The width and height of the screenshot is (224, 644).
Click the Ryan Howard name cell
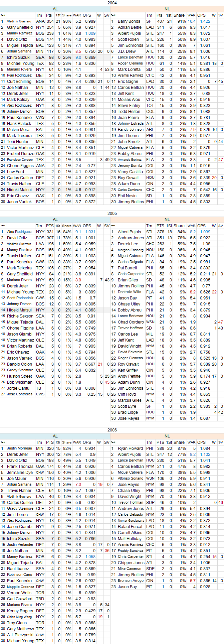pyautogui.click(x=131, y=448)
